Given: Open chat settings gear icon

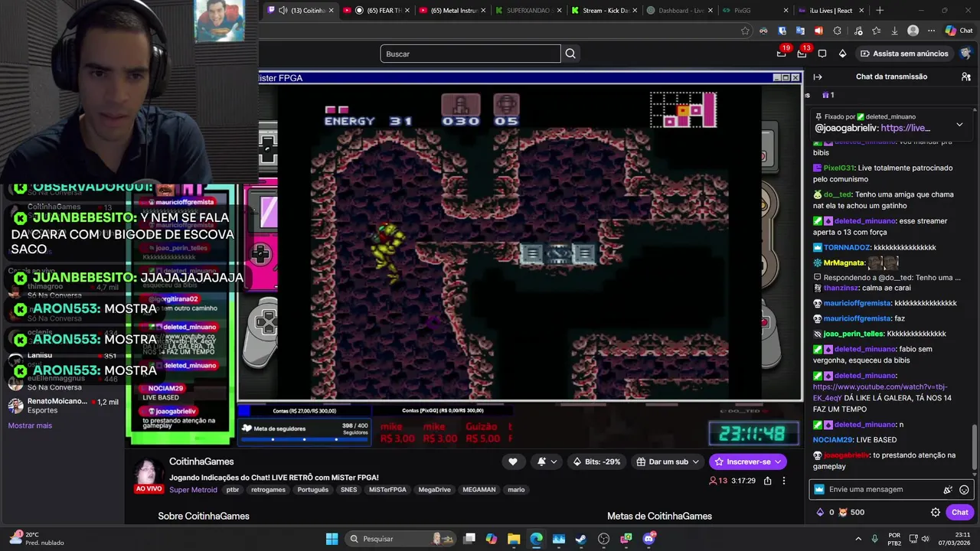Looking at the screenshot, I should point(936,512).
